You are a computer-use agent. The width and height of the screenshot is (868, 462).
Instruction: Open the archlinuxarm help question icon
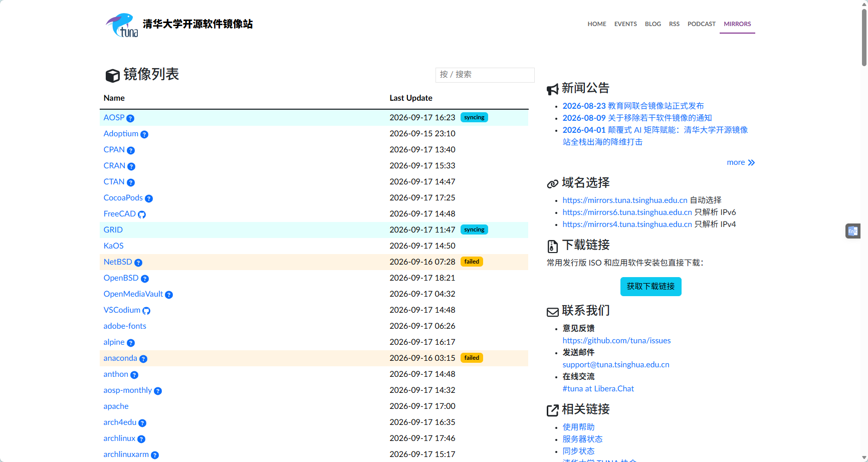tap(155, 455)
